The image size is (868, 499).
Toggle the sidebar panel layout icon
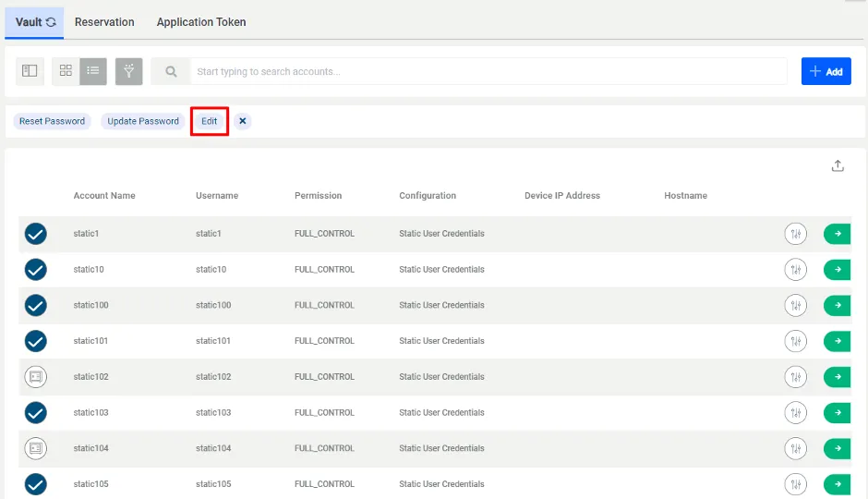[x=30, y=71]
